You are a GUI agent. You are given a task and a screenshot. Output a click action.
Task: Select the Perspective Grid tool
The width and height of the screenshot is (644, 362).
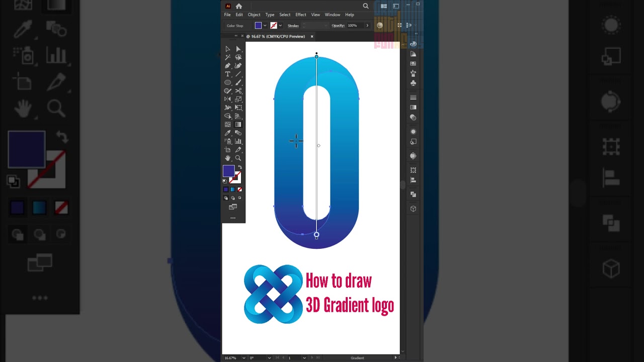(238, 116)
